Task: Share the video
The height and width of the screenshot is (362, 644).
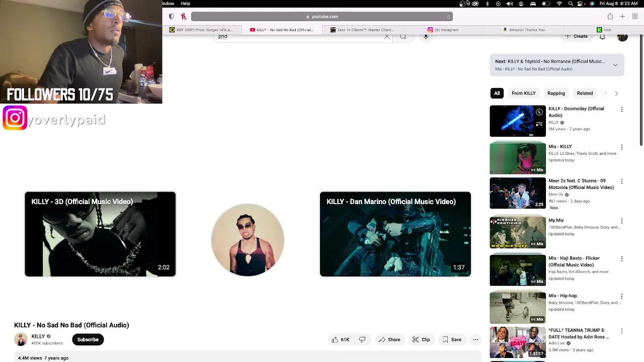Action: [389, 340]
